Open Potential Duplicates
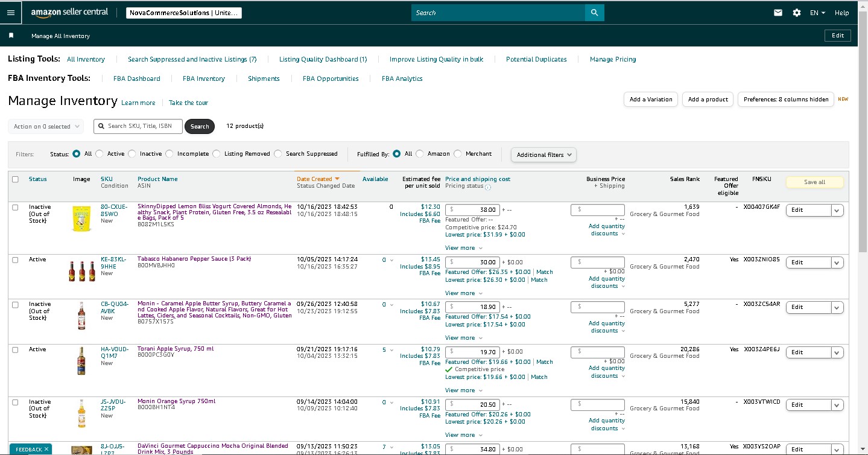Viewport: 868px width, 455px height. [x=536, y=59]
